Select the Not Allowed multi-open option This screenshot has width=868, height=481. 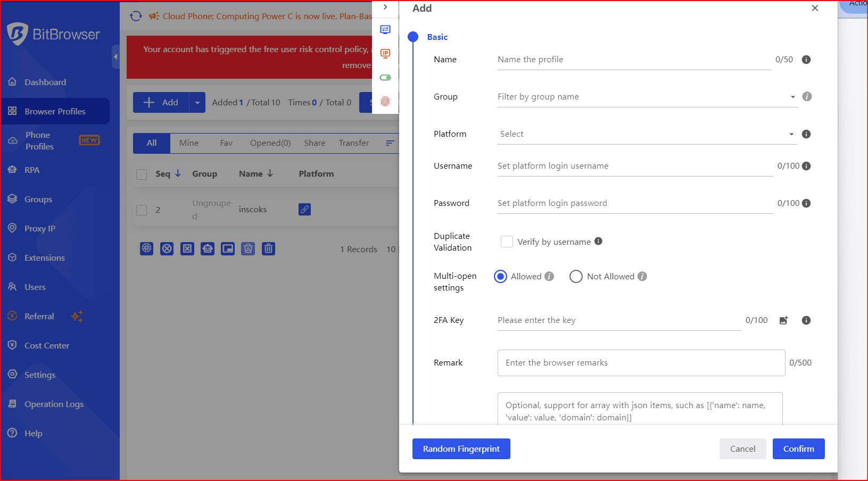click(x=576, y=276)
